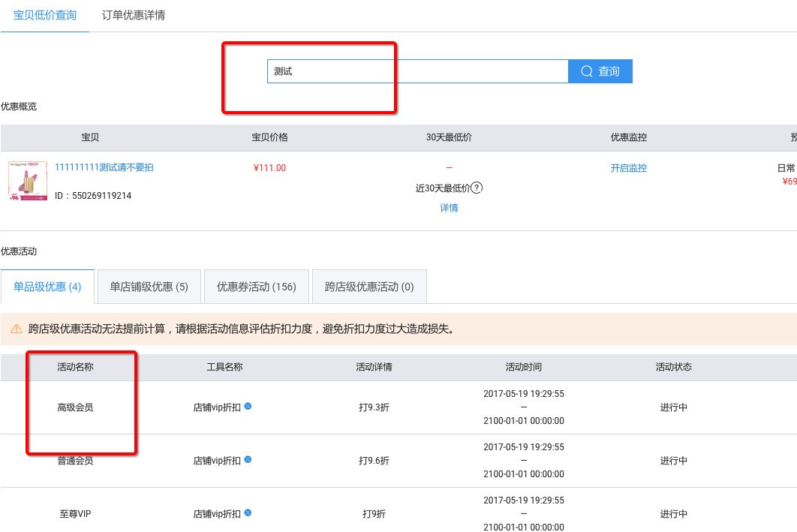Click the 打9.3折 activity detail cell
Image resolution: width=797 pixels, height=532 pixels.
374,407
